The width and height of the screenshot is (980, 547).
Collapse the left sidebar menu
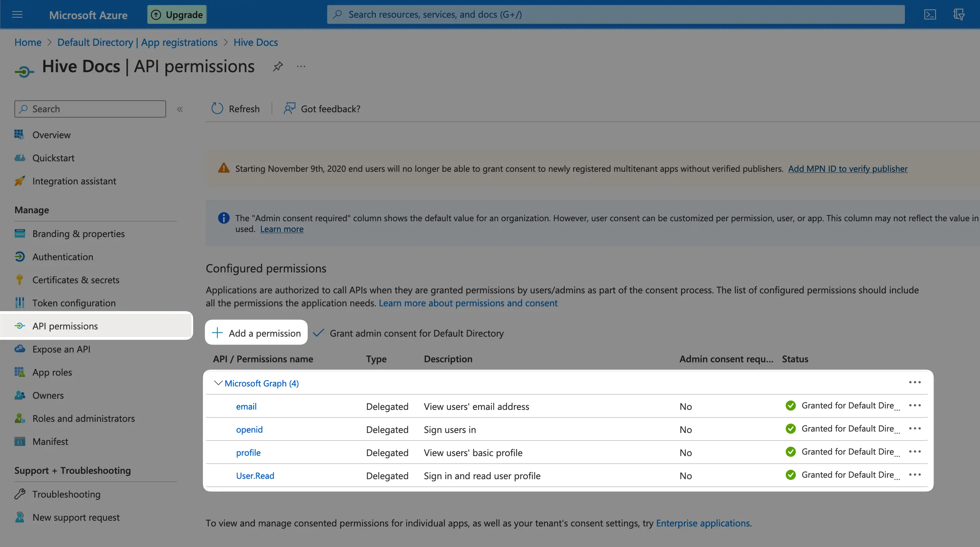pos(180,109)
